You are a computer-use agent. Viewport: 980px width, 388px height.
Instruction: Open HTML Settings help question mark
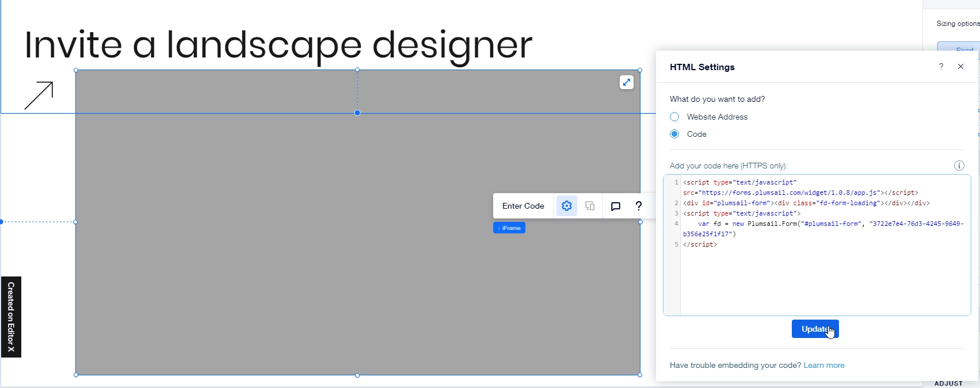941,67
